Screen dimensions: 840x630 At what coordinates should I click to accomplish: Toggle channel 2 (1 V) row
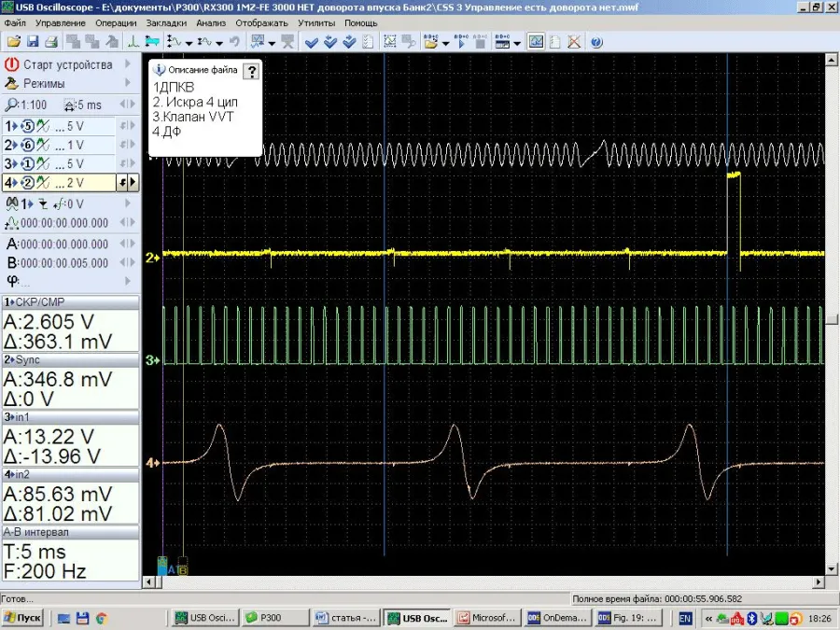click(x=59, y=146)
